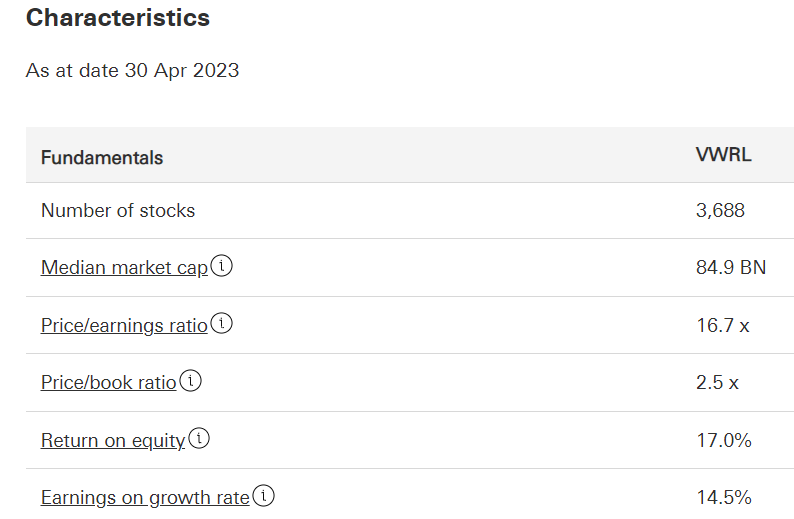
Task: Open info icon for Earnings on growth rate
Action: (264, 496)
